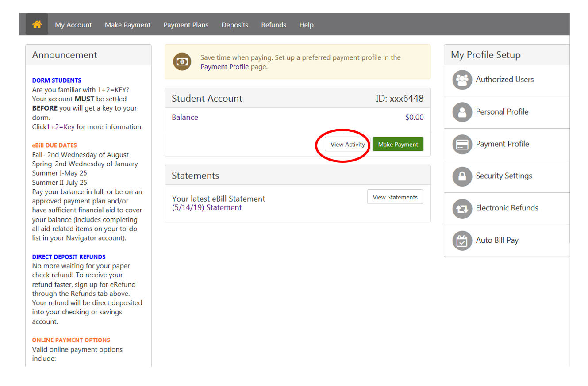Select the Payment Profile sidebar label
The width and height of the screenshot is (588, 386).
click(503, 144)
